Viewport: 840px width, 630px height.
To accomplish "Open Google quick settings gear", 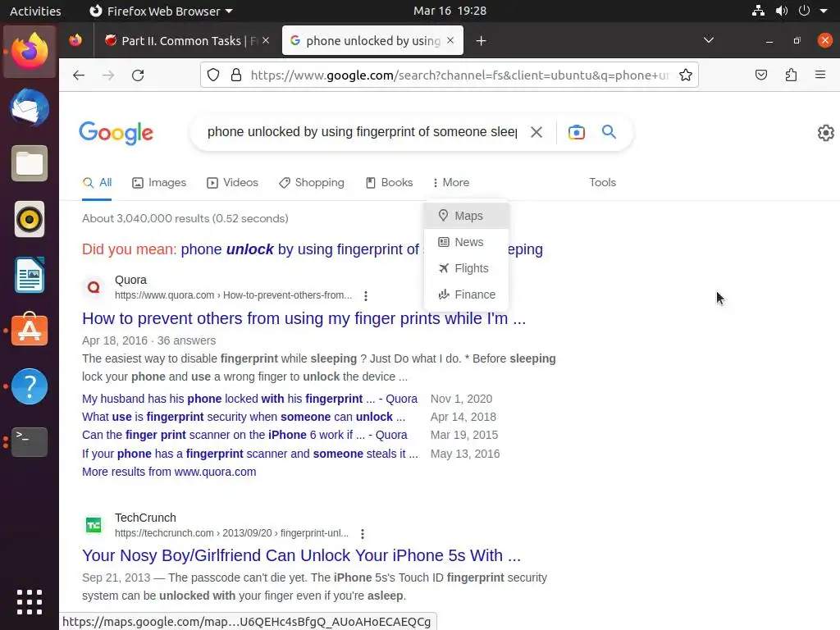I will 825,132.
